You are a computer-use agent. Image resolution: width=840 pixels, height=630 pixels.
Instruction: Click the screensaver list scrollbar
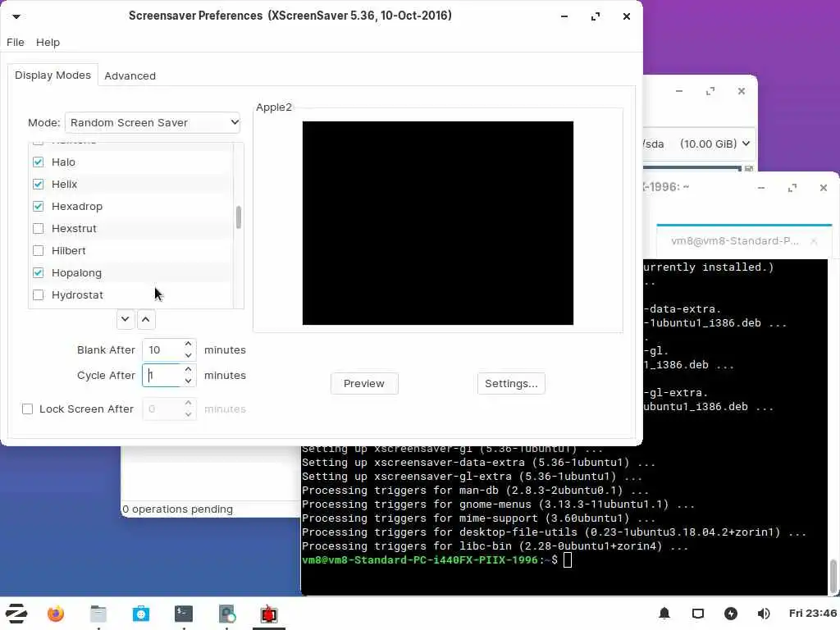(239, 217)
